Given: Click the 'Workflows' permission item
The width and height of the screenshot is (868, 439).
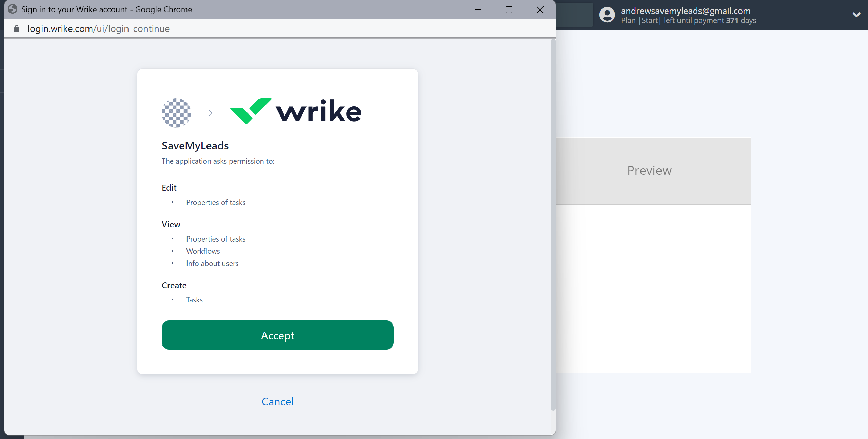Looking at the screenshot, I should (203, 251).
